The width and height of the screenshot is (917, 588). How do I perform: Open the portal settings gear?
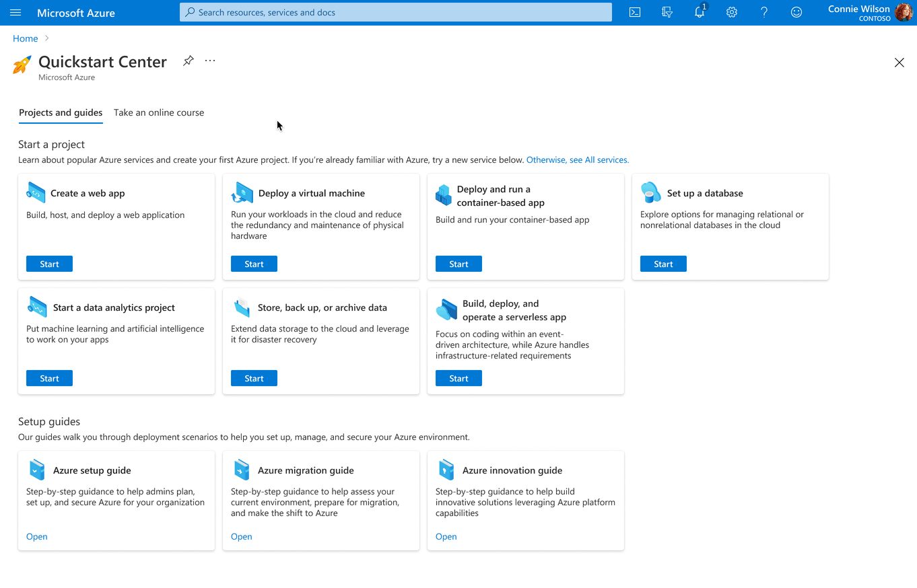[731, 12]
